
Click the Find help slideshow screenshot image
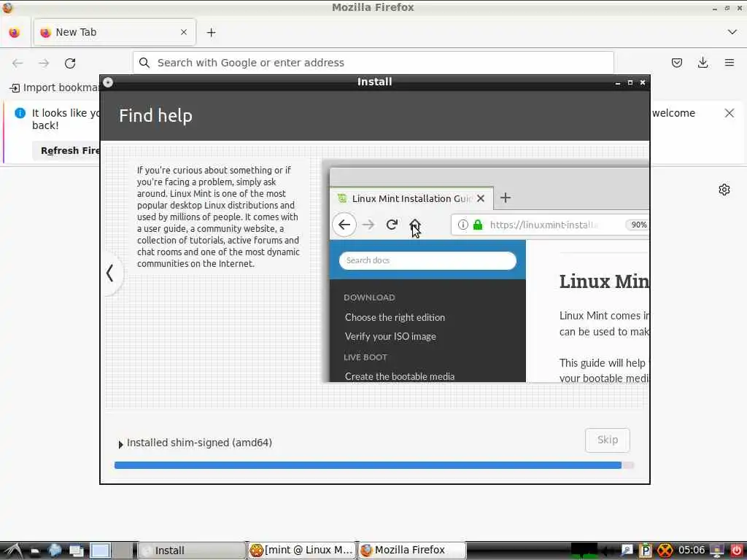[x=486, y=271]
